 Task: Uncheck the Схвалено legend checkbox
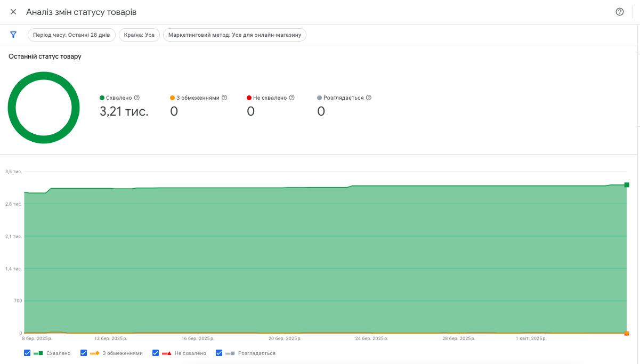tap(27, 353)
